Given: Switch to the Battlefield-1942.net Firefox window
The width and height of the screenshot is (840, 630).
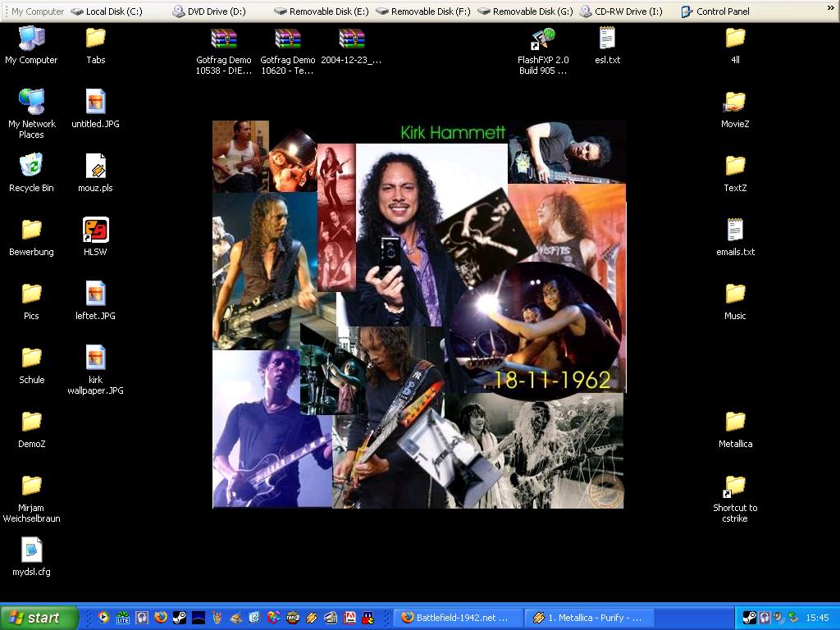Looking at the screenshot, I should [x=459, y=618].
